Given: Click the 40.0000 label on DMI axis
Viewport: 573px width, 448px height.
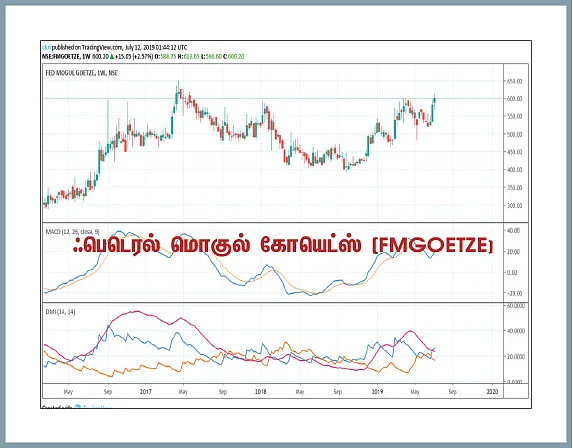Looking at the screenshot, I should click(516, 331).
